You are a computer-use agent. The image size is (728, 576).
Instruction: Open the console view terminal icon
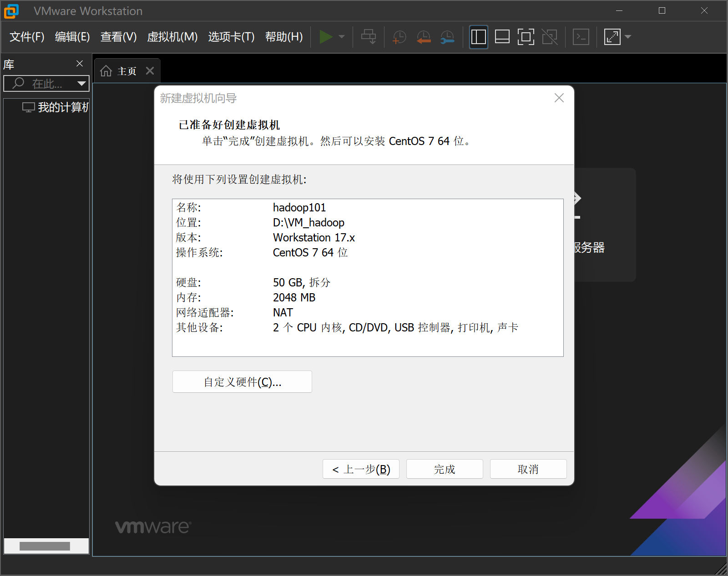coord(581,37)
